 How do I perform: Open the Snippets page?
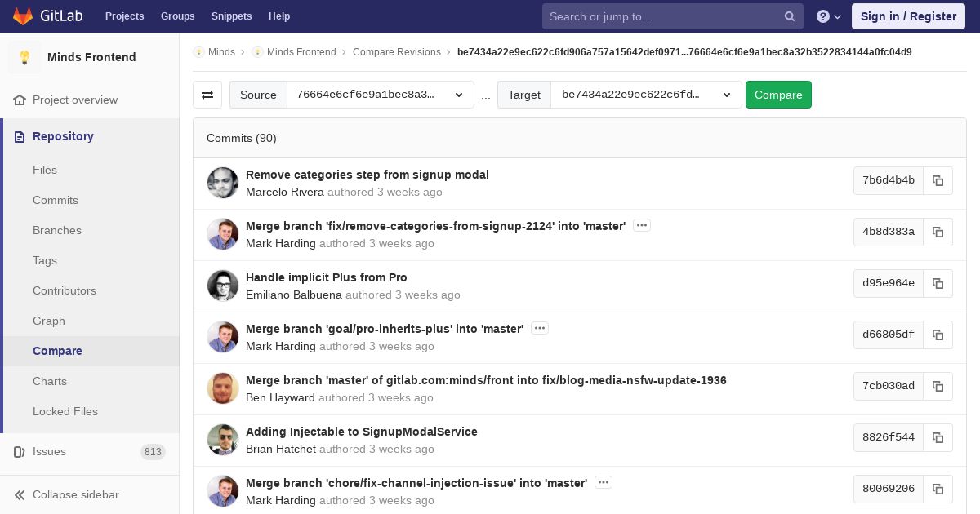tap(232, 16)
